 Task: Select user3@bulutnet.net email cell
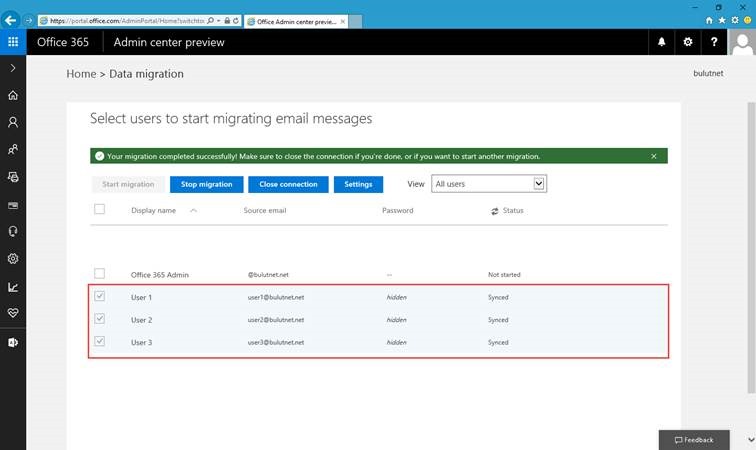click(x=276, y=342)
